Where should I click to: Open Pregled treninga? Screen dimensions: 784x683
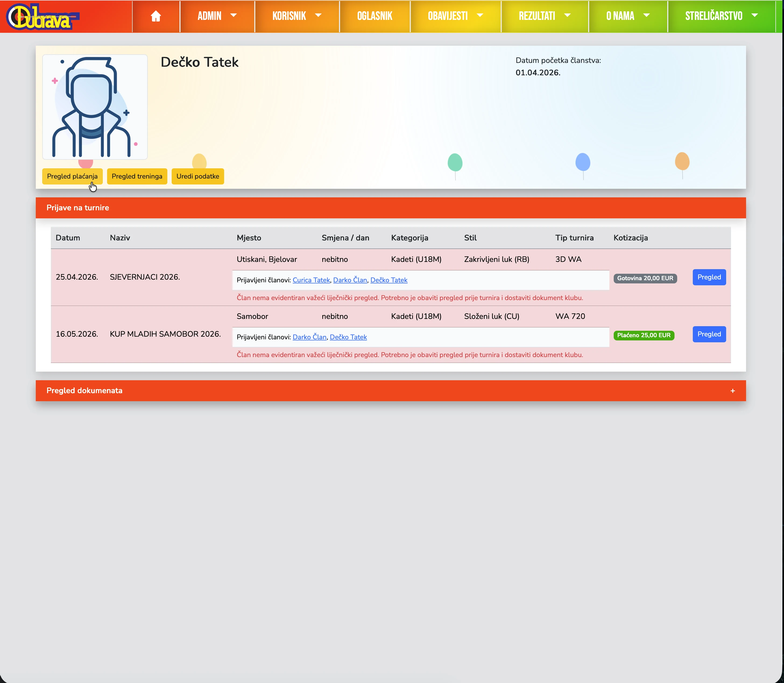[x=137, y=176]
